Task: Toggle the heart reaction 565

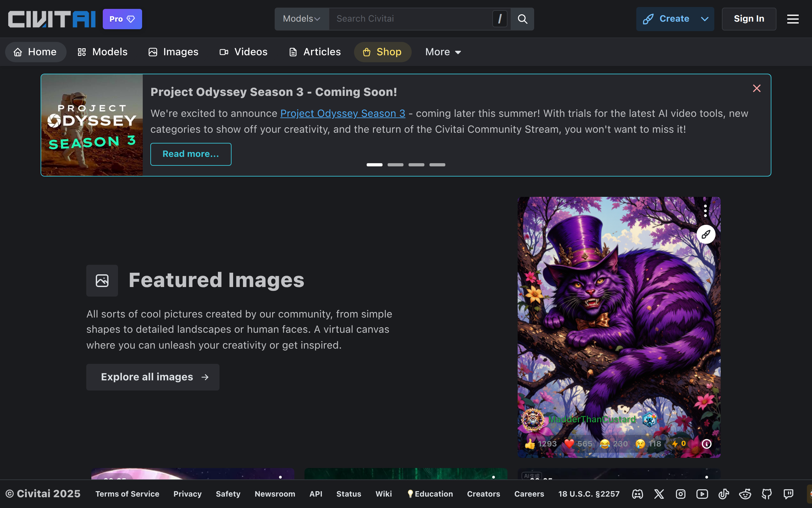Action: point(579,444)
